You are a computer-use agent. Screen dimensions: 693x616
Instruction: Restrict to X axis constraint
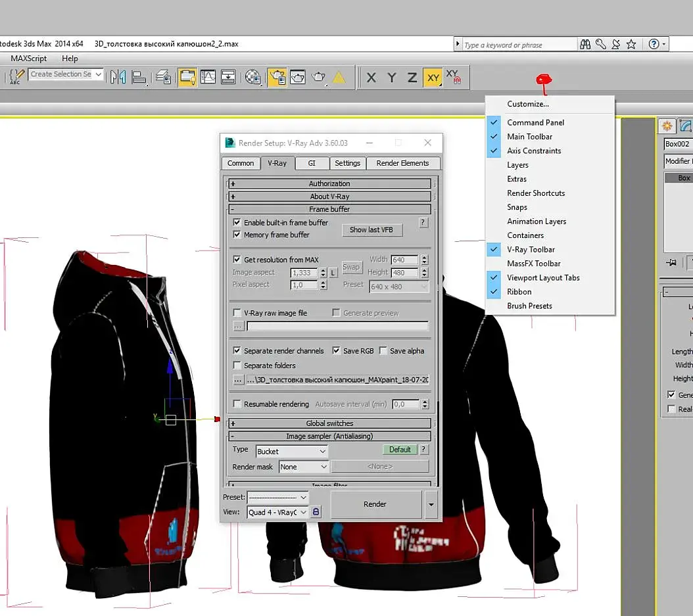[371, 78]
